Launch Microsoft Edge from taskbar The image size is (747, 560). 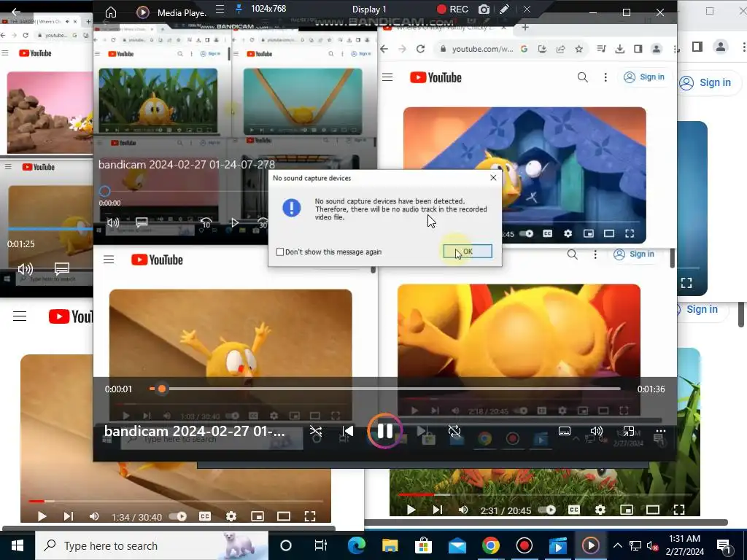(x=356, y=545)
